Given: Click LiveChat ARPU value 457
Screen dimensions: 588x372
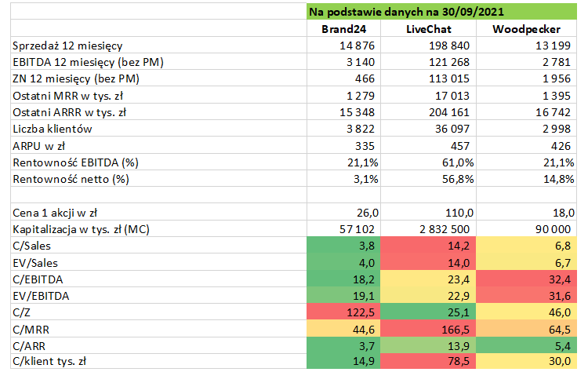Looking at the screenshot, I should click(x=459, y=146).
